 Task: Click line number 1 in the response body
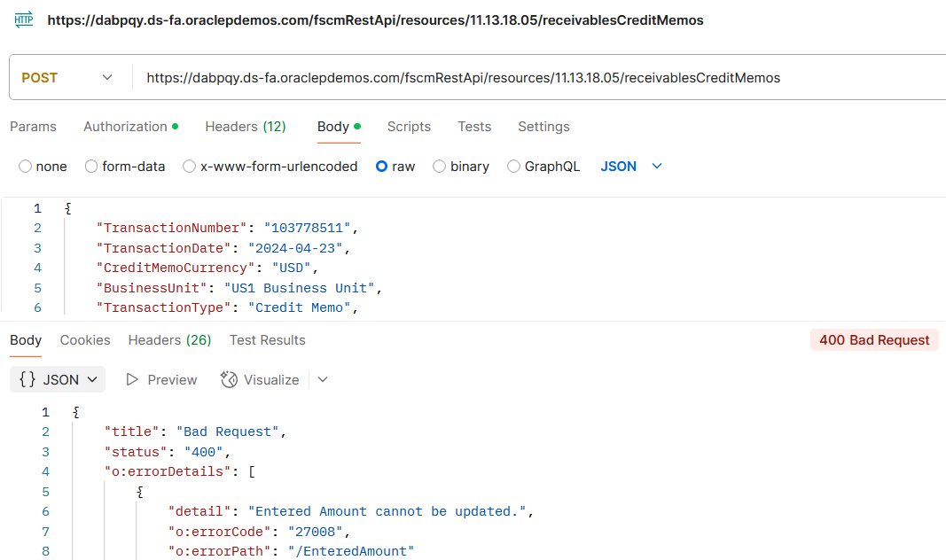click(x=45, y=412)
